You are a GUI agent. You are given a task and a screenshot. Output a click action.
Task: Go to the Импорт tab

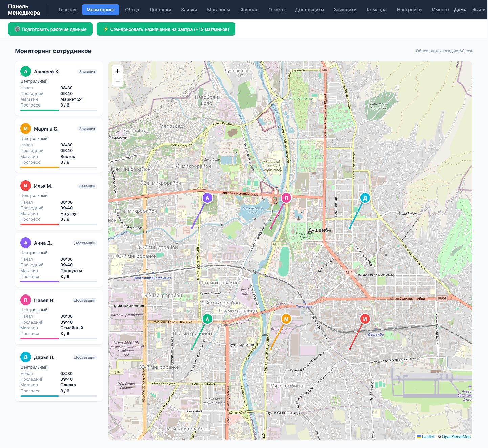(441, 10)
